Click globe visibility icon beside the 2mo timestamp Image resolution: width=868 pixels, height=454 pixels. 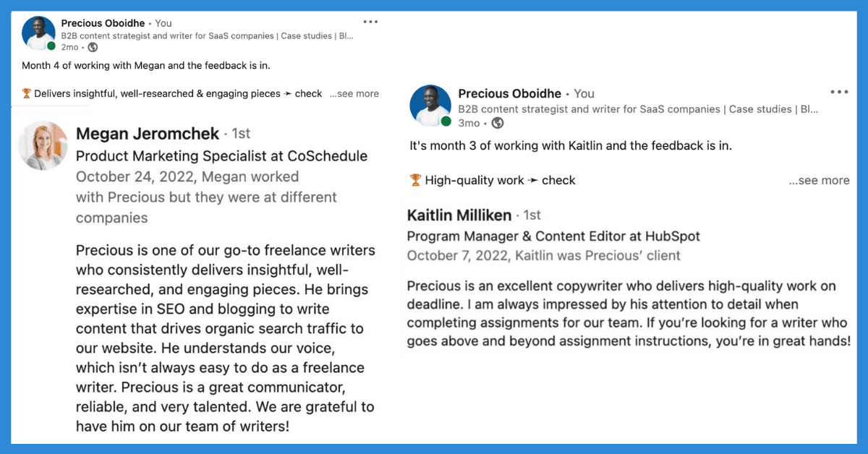[x=93, y=48]
